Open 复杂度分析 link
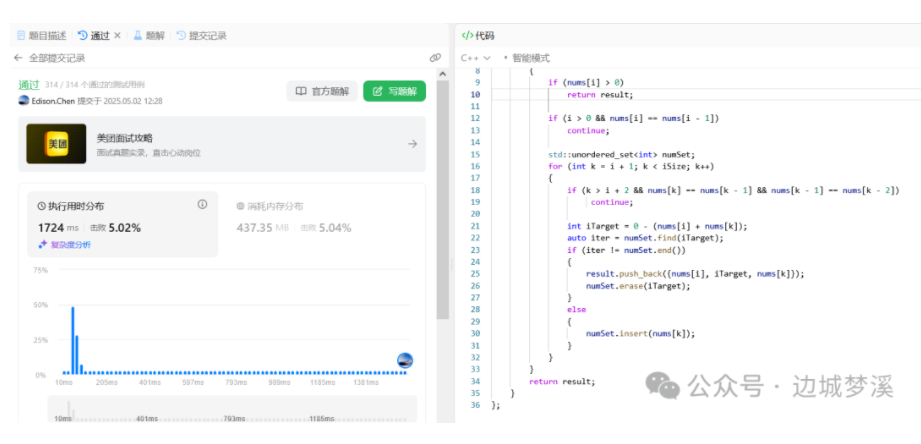 pyautogui.click(x=70, y=244)
